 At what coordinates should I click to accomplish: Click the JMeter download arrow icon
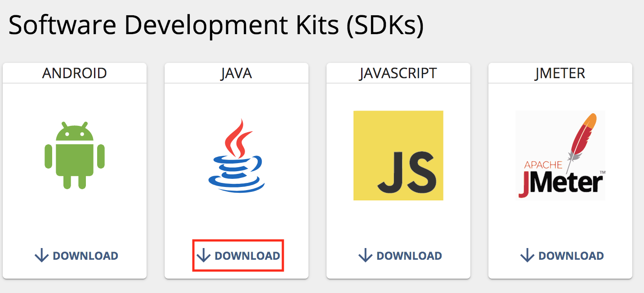pos(528,256)
